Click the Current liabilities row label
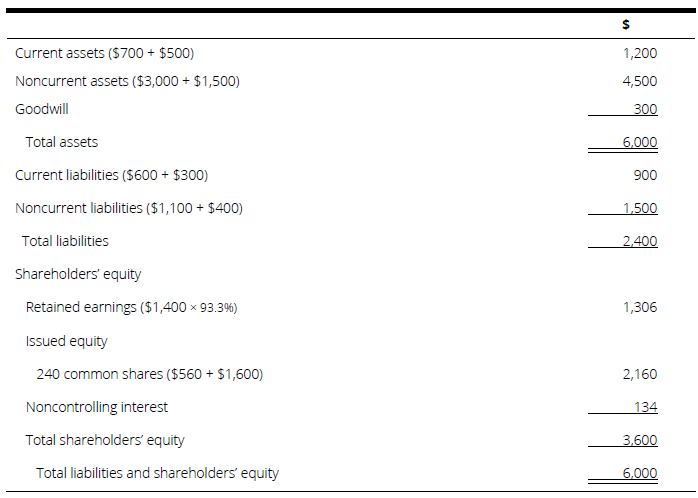 tap(111, 175)
